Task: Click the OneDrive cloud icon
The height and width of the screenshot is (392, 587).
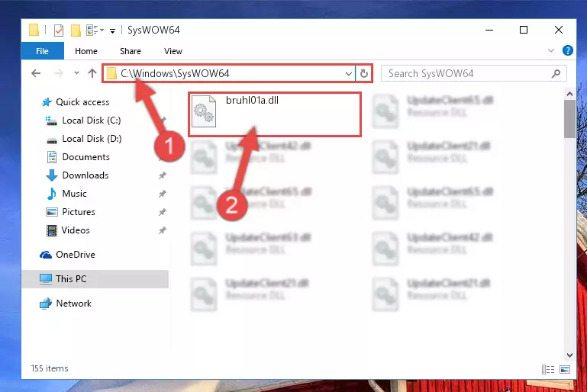Action: pos(46,255)
